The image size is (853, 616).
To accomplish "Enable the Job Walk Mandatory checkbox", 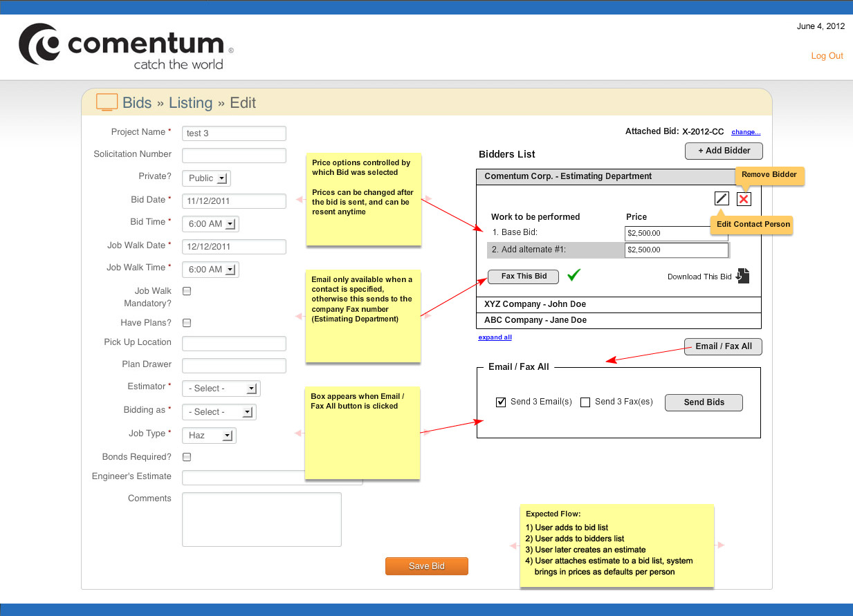I will [186, 290].
